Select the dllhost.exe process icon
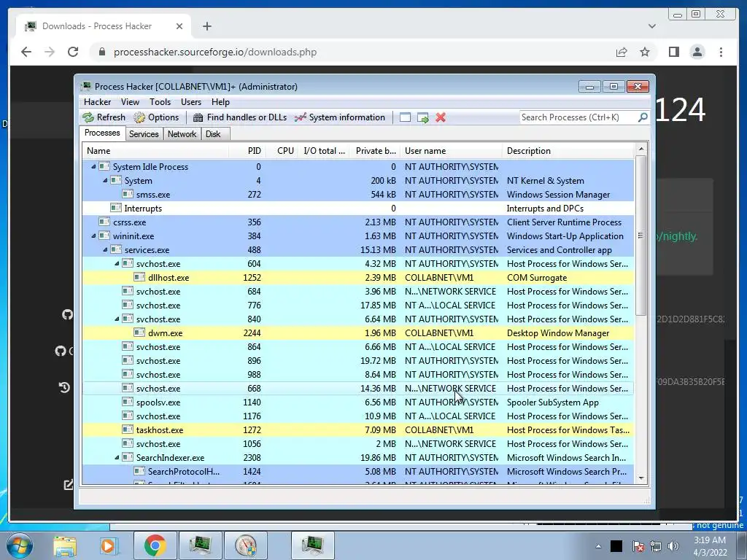This screenshot has width=747, height=560. pyautogui.click(x=139, y=276)
